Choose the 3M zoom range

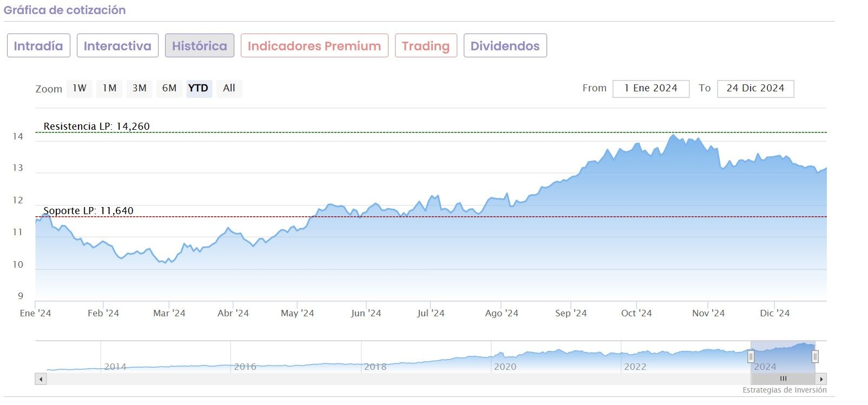click(x=140, y=88)
